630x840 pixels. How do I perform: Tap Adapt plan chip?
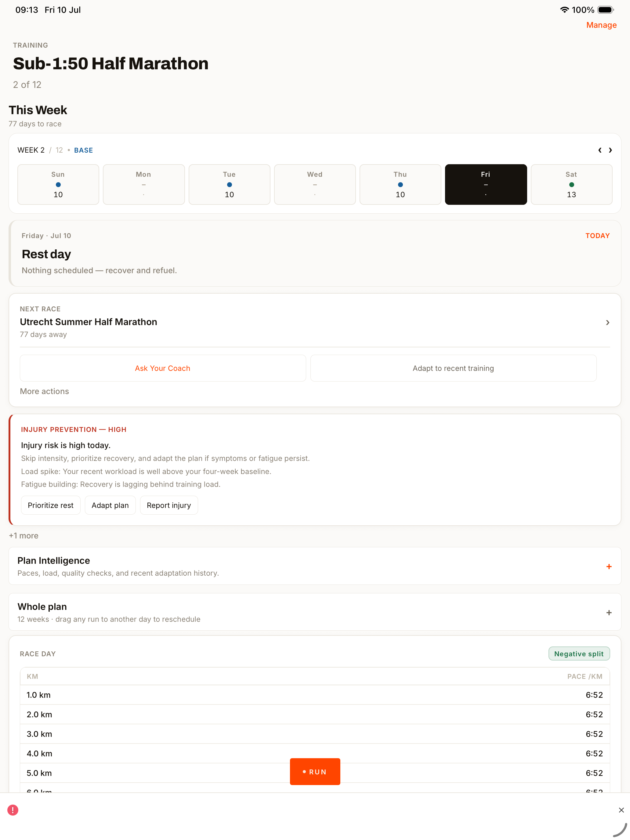pyautogui.click(x=110, y=505)
